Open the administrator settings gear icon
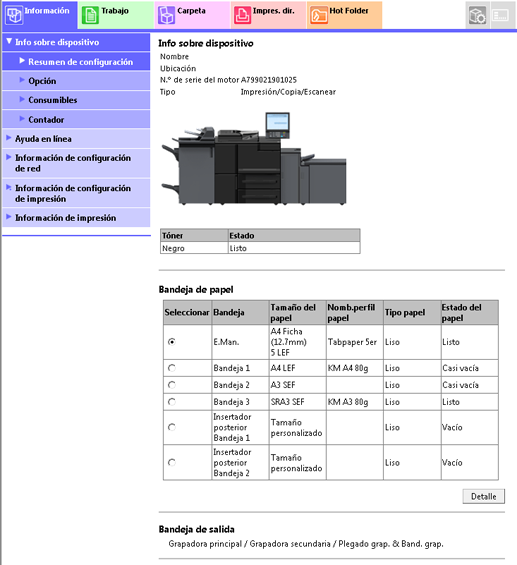Image resolution: width=517 pixels, height=565 pixels. pyautogui.click(x=477, y=15)
